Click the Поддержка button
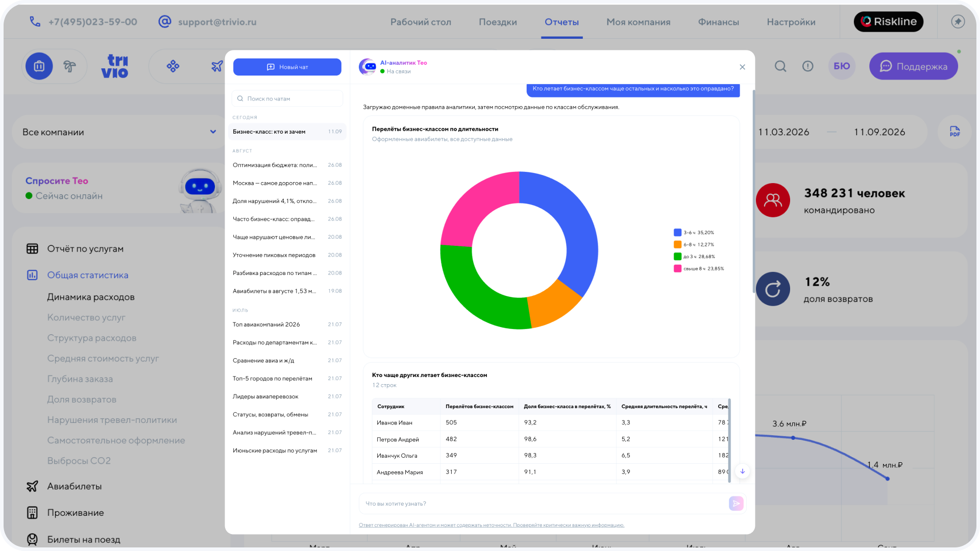Viewport: 980px width, 551px height. 913,66
